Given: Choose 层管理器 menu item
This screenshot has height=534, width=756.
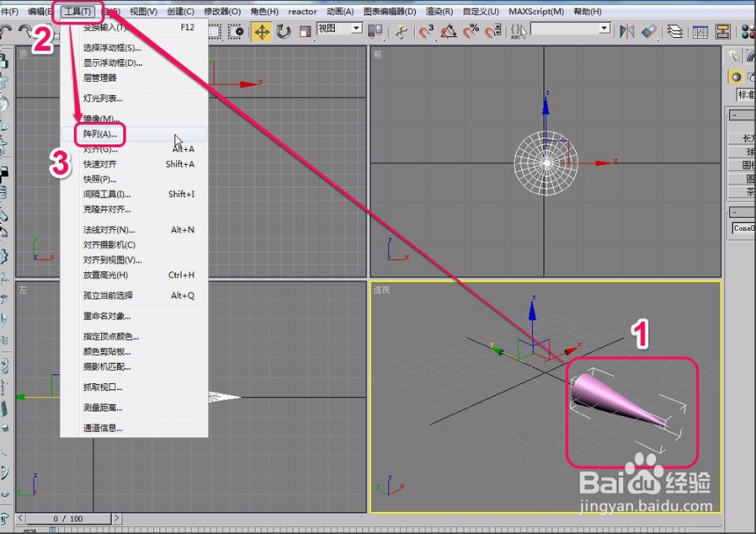Looking at the screenshot, I should (x=134, y=77).
